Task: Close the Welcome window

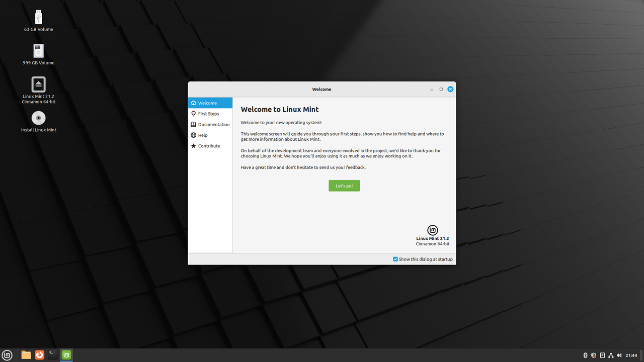Action: coord(450,89)
